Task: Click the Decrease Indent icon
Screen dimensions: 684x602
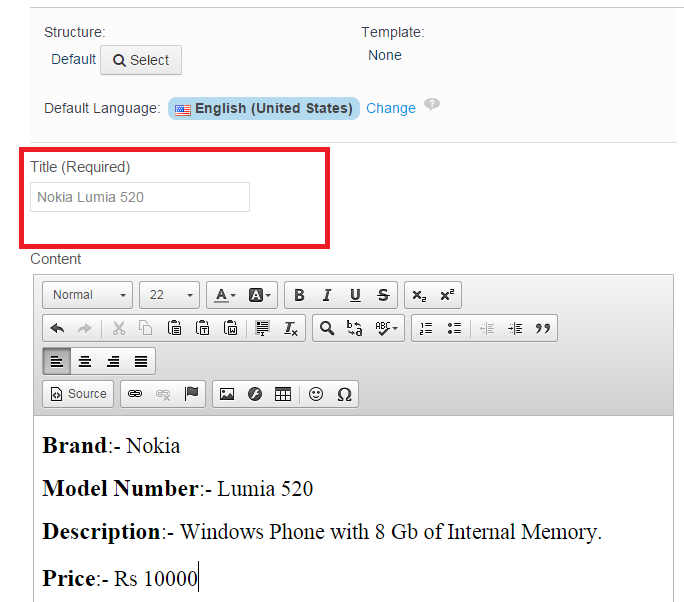Action: click(487, 328)
